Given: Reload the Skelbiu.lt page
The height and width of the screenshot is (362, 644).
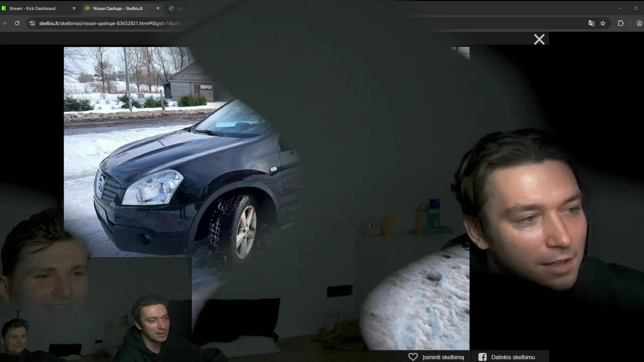Looking at the screenshot, I should pyautogui.click(x=17, y=23).
